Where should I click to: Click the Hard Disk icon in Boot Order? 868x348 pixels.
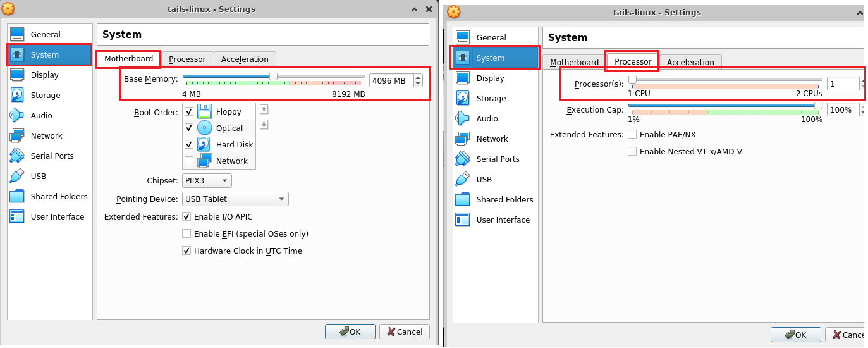[204, 144]
